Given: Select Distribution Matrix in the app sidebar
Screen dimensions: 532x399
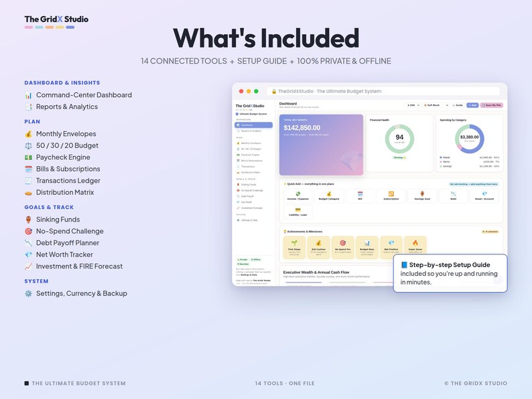Looking at the screenshot, I should 253,172.
